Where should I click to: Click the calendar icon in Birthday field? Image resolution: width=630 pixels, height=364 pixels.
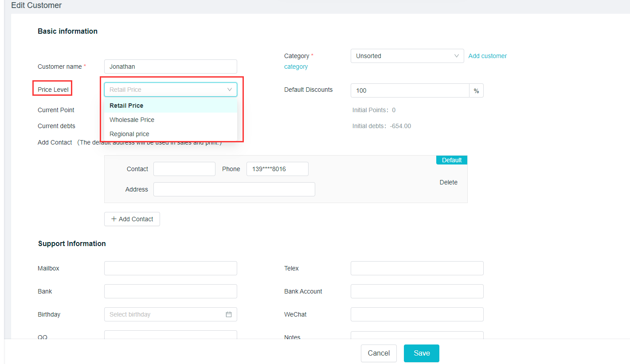229,314
